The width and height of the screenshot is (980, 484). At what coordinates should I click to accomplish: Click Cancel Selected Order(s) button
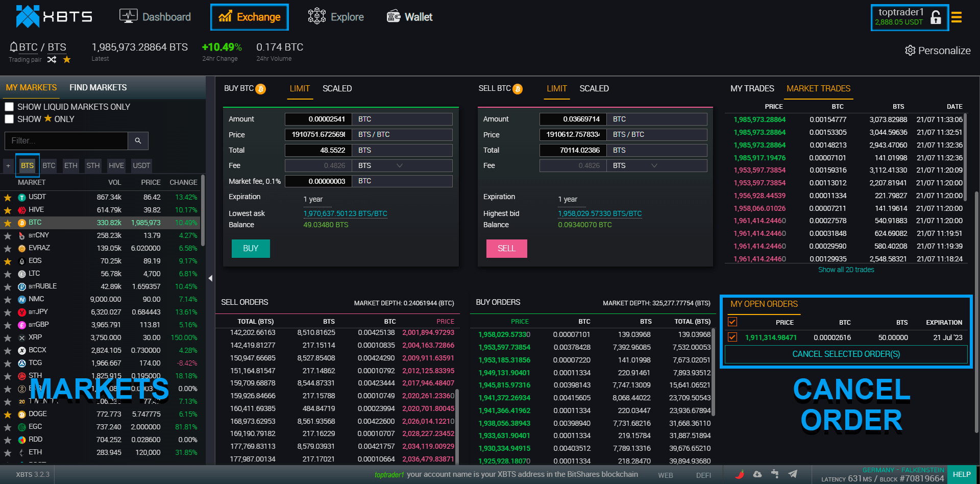[846, 354]
